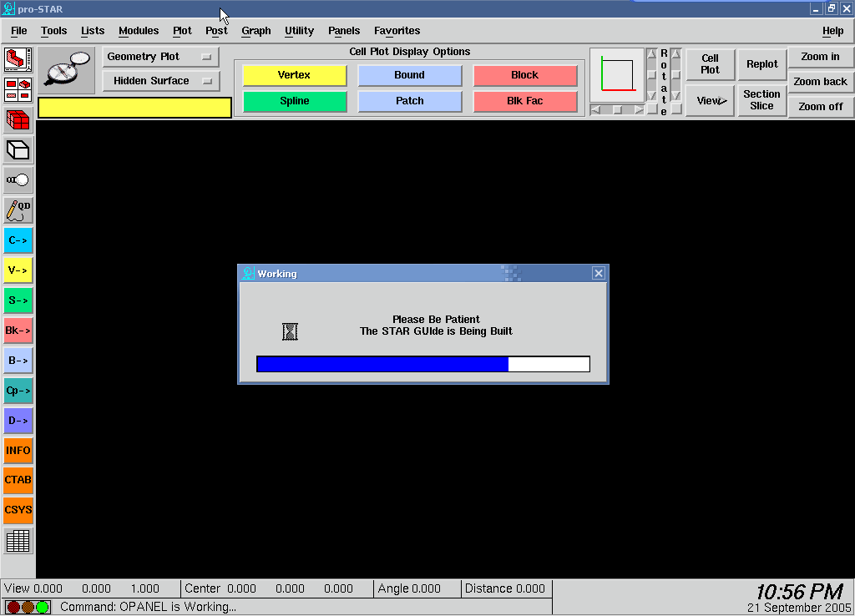Open the Utility menu
The width and height of the screenshot is (855, 616).
click(299, 31)
